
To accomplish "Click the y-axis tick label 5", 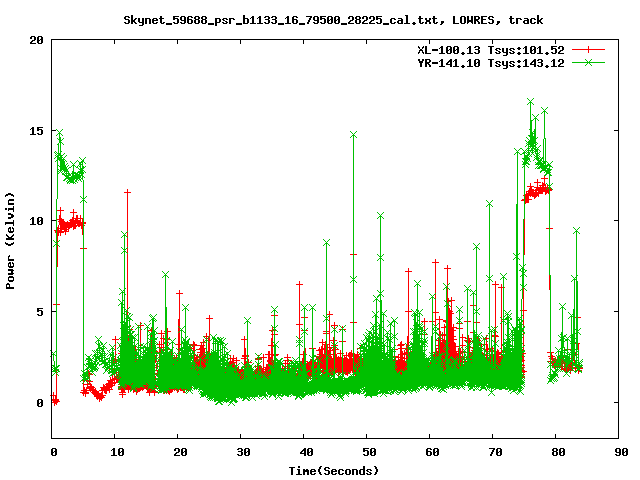I will click(x=40, y=312).
